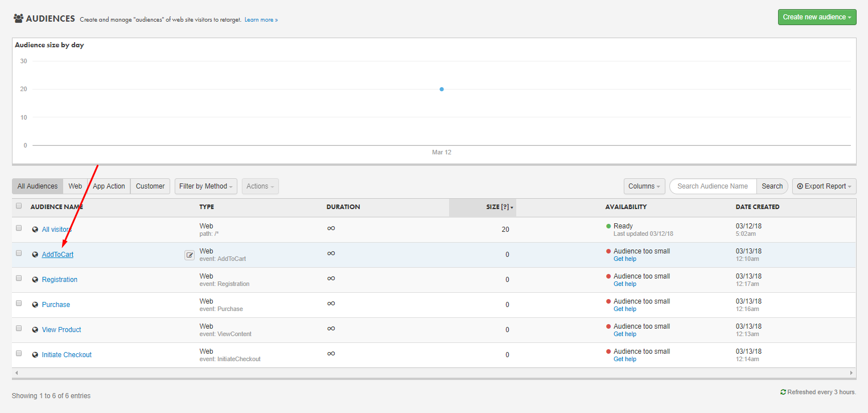The width and height of the screenshot is (868, 413).
Task: Click Get help in View Product row
Action: coord(625,334)
